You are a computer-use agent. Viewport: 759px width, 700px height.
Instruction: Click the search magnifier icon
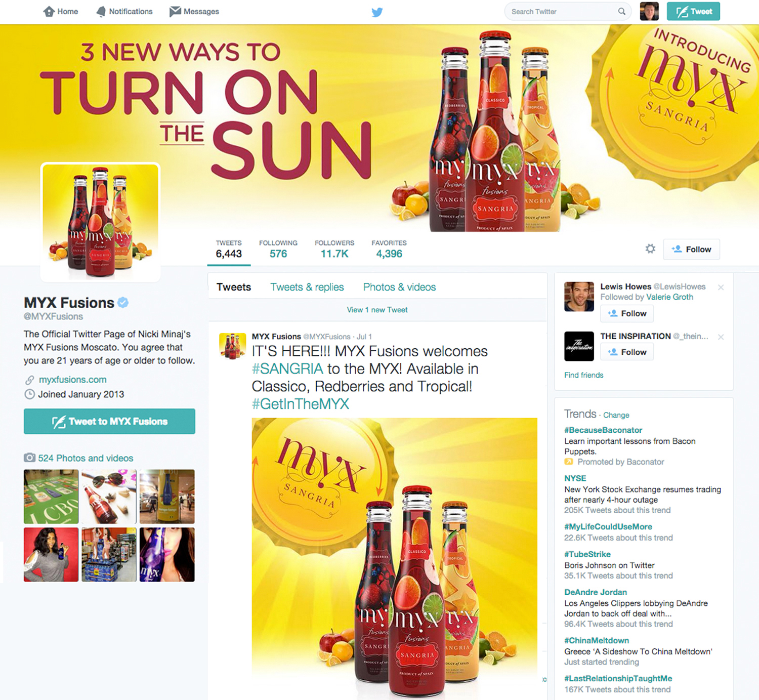[x=621, y=12]
